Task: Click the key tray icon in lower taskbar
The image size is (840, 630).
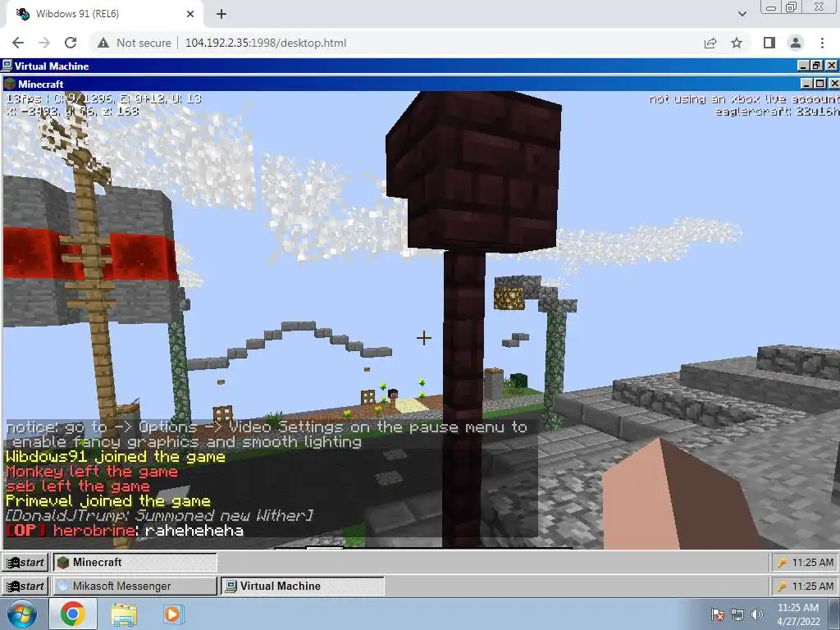Action: tap(782, 586)
